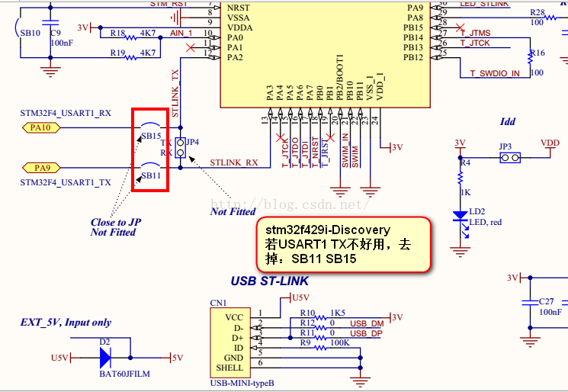Viewport: 568px width, 392px height.
Task: Select the ground symbol below LD2
Action: [x=460, y=252]
